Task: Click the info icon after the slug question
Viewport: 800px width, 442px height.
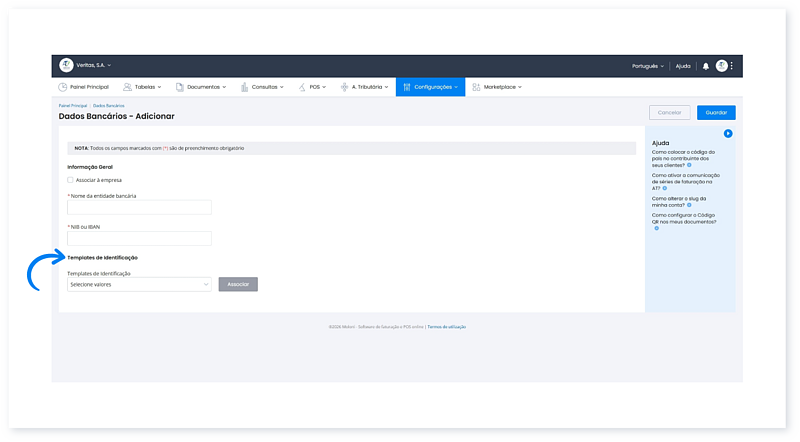Action: click(690, 204)
